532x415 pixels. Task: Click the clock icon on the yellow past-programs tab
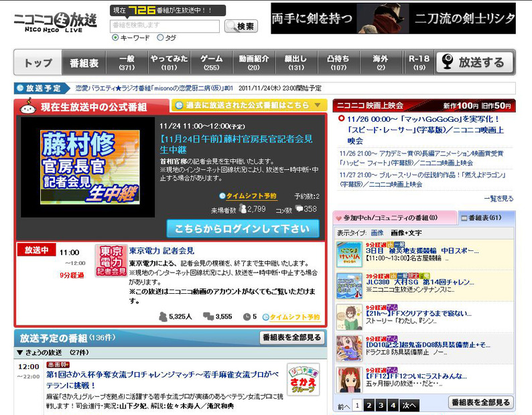179,105
